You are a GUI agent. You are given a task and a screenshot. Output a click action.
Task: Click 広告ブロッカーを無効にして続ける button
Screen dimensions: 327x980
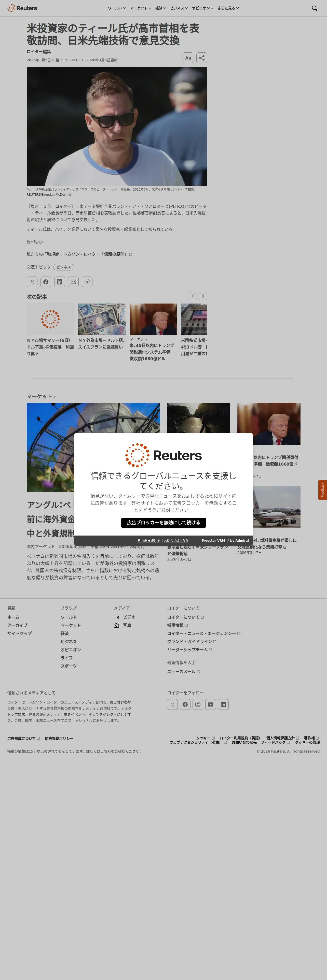pos(164,523)
